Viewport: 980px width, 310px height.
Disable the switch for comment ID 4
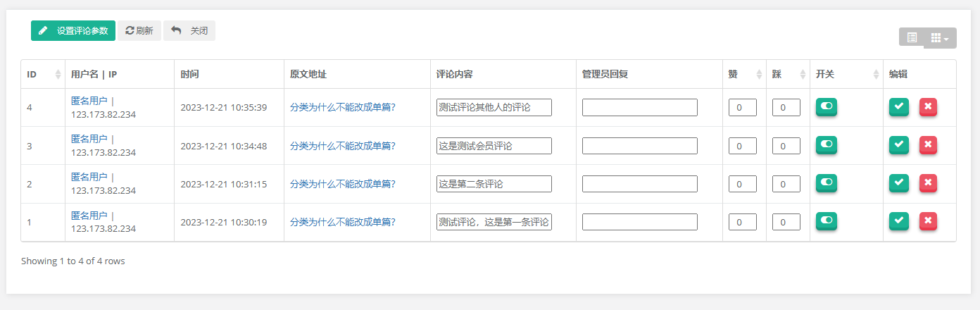pyautogui.click(x=827, y=106)
